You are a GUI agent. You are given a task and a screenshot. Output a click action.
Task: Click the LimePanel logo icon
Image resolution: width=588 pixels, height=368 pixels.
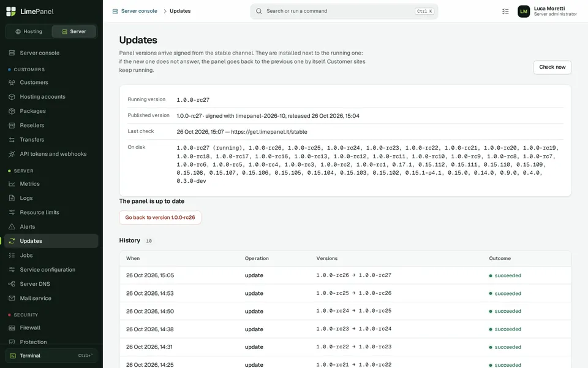point(11,11)
